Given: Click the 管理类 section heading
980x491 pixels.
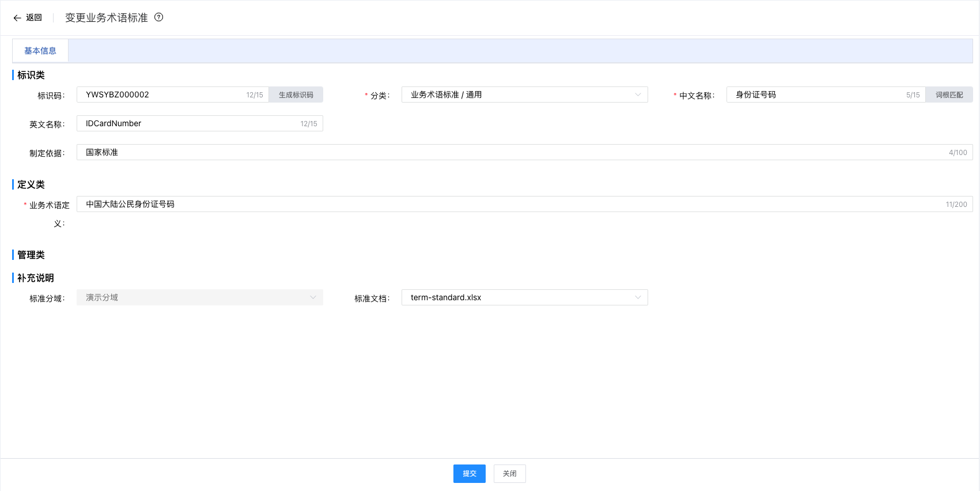Looking at the screenshot, I should pyautogui.click(x=31, y=255).
